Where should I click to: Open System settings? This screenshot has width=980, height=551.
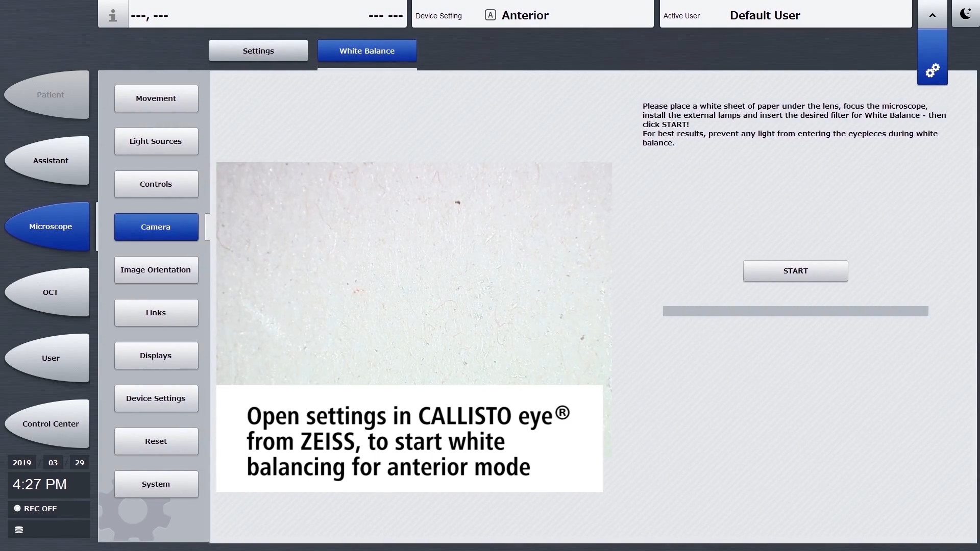click(x=156, y=484)
